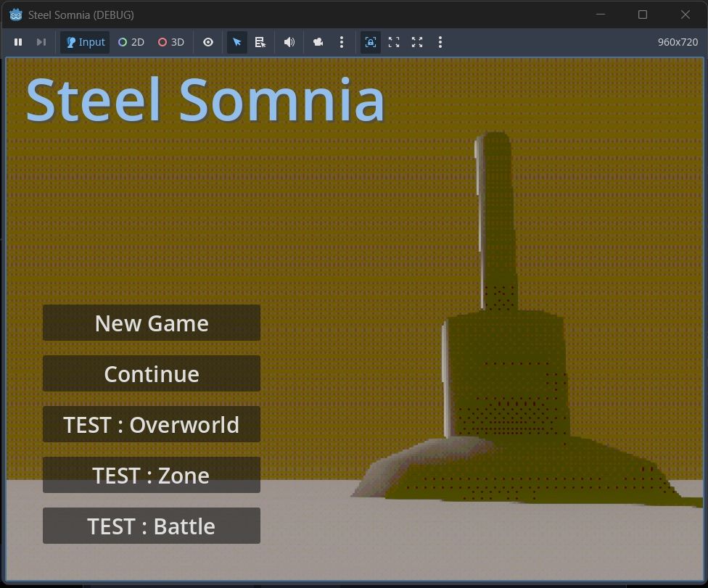
Task: Toggle the selection visibility eye icon
Action: coord(208,42)
